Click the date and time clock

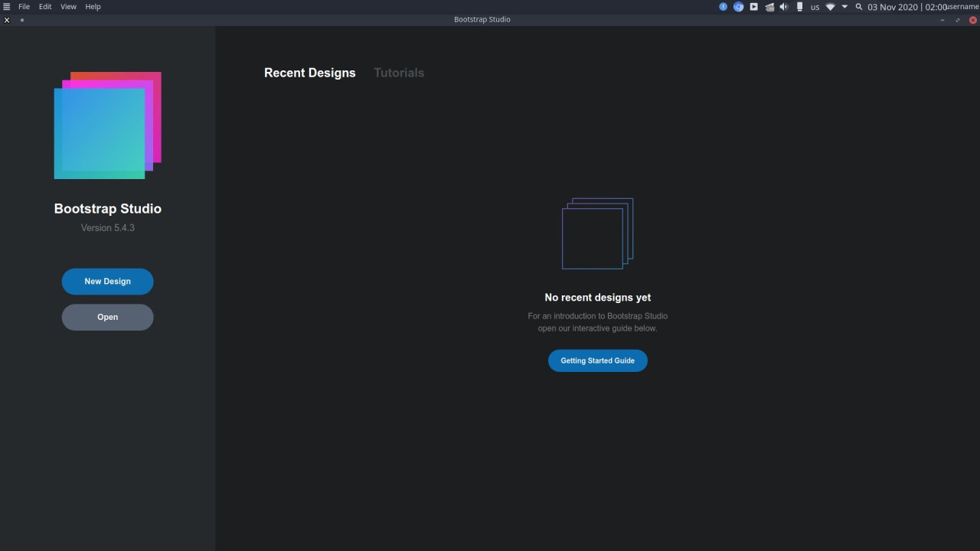(907, 7)
